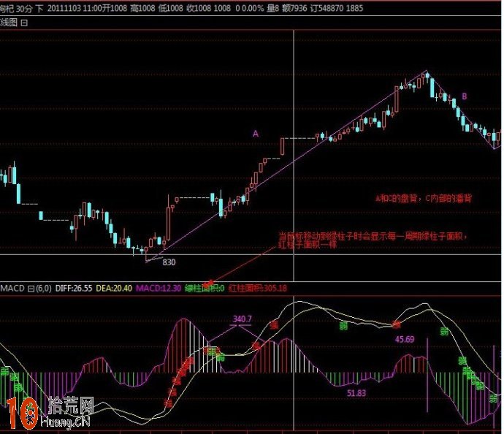This screenshot has height=434, width=504.
Task: Click the 340.7 area annotation in MACD
Action: coord(242,319)
